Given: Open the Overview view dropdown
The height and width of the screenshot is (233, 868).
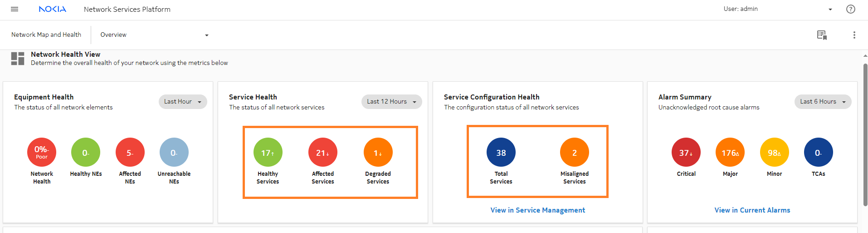Looking at the screenshot, I should [154, 35].
